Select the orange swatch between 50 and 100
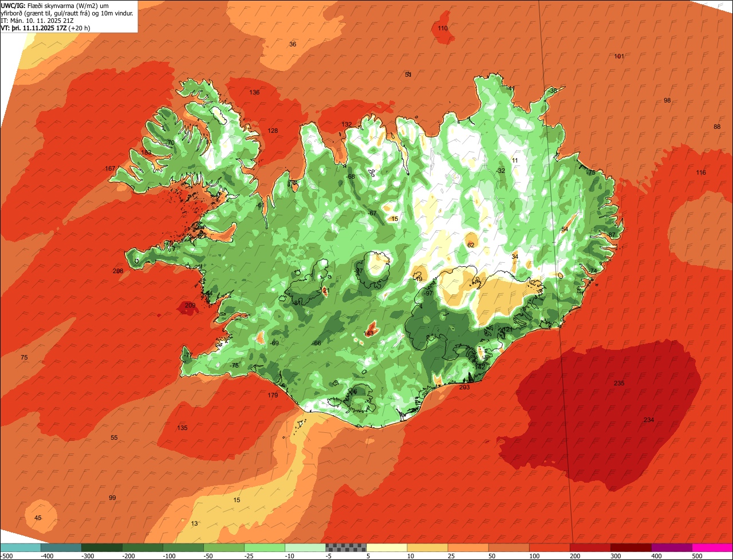 [x=509, y=547]
